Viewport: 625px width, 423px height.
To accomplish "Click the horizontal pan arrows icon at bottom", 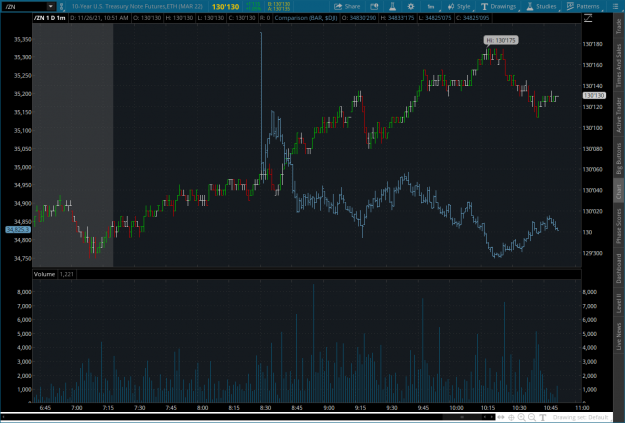I will click(501, 417).
